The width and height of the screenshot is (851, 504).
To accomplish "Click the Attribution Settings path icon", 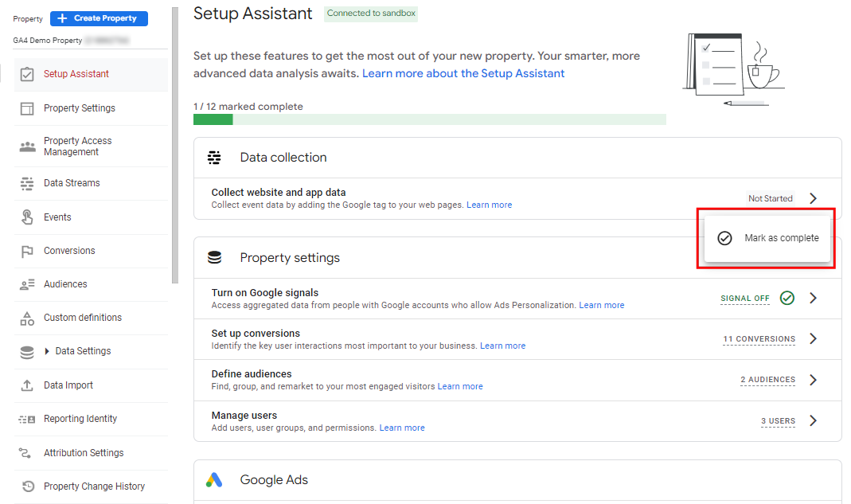I will click(x=25, y=453).
